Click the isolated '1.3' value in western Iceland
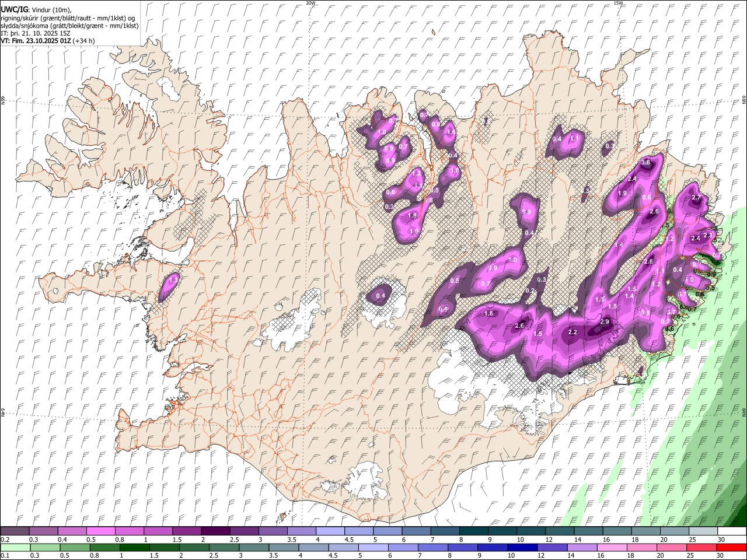The image size is (747, 560). (173, 281)
